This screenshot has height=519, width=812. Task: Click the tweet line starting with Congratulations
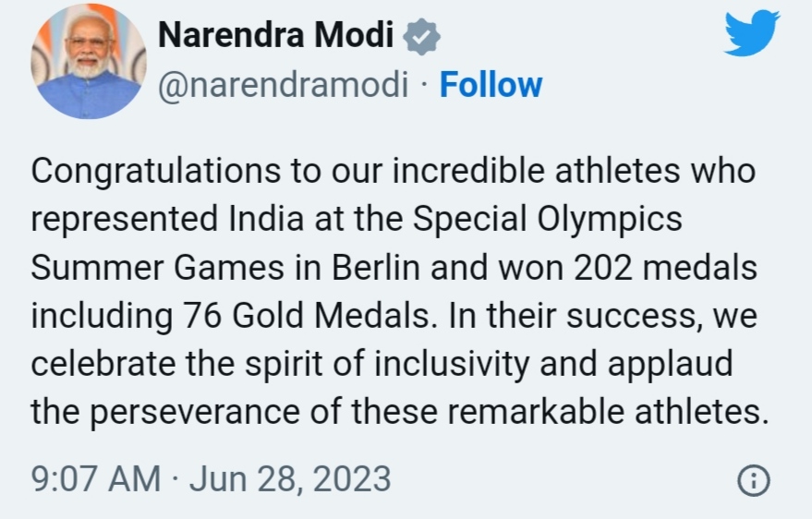pyautogui.click(x=394, y=171)
